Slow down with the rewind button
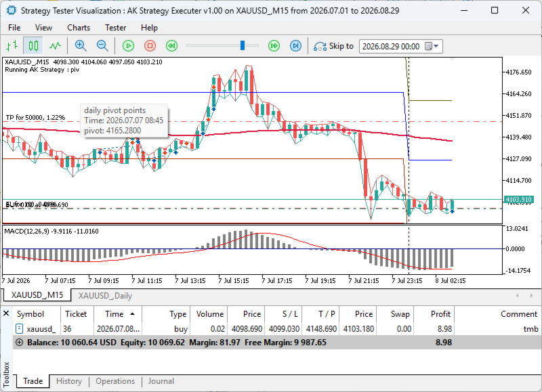The width and height of the screenshot is (542, 392). [x=172, y=45]
